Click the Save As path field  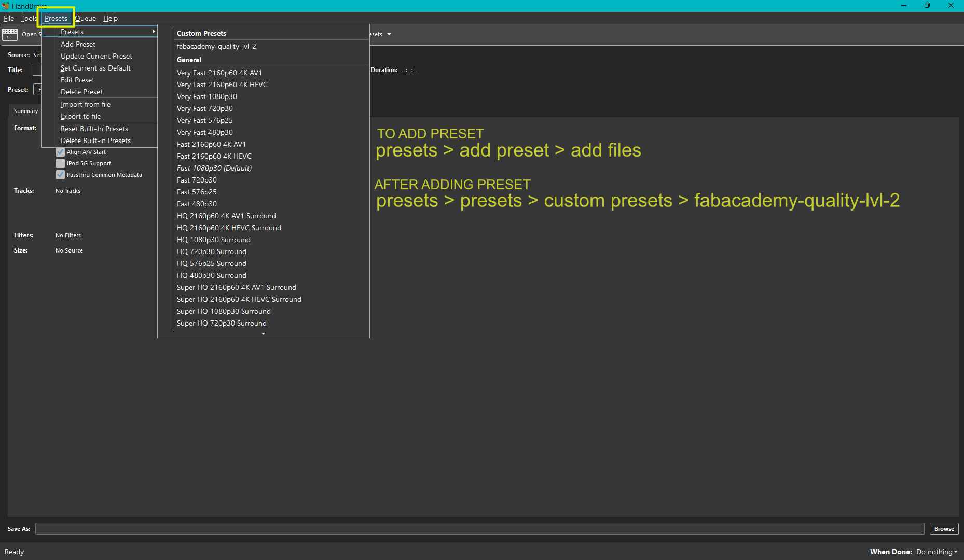[x=479, y=529]
